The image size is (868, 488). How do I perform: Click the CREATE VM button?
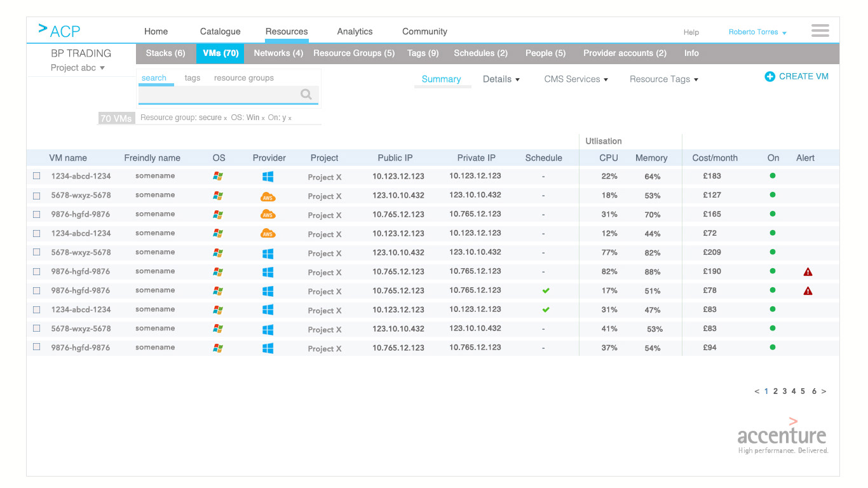(x=796, y=76)
